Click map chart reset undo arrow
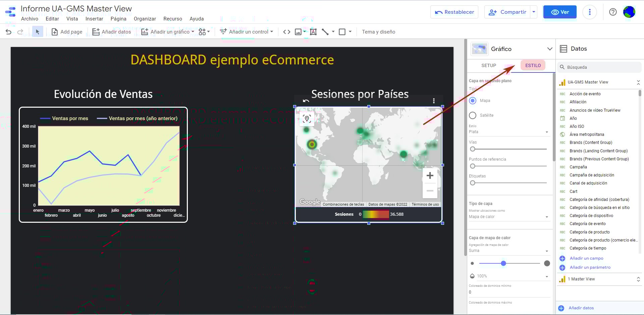Image resolution: width=644 pixels, height=315 pixels. pos(306,101)
